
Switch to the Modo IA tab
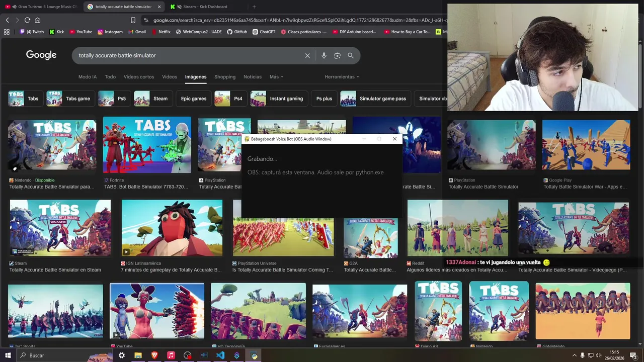point(88,77)
